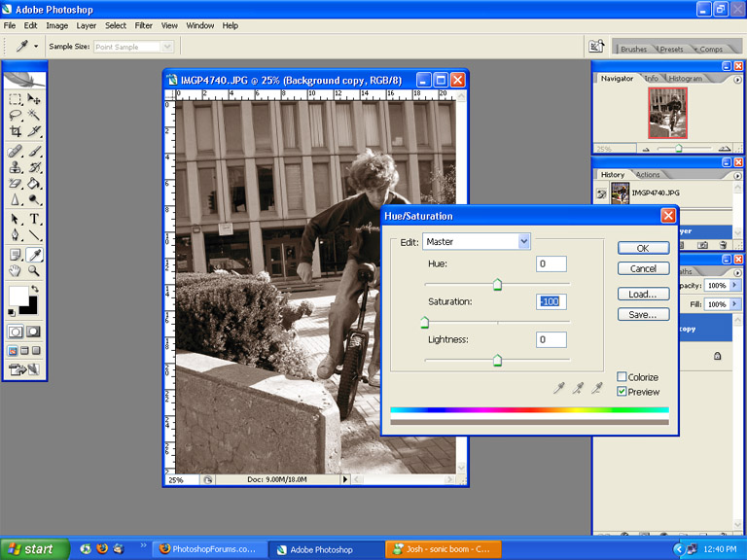The height and width of the screenshot is (560, 747).
Task: Click the Hue slider handle
Action: 497,285
